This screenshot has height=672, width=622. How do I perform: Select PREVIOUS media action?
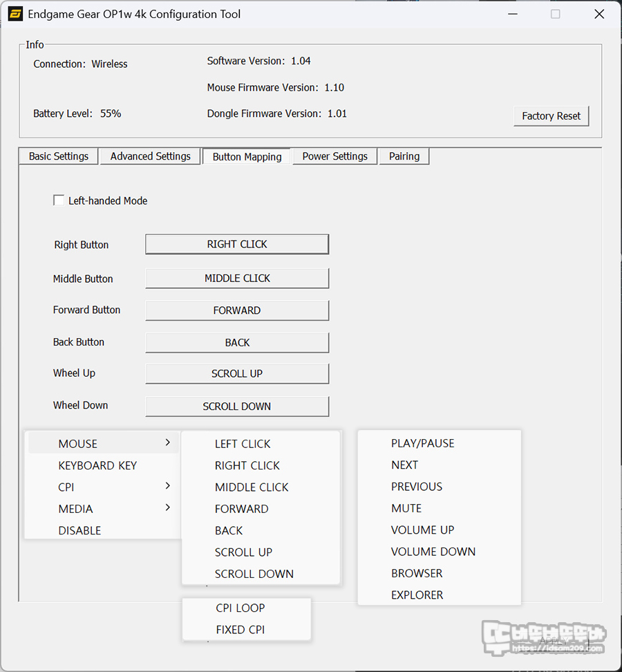tap(439, 487)
